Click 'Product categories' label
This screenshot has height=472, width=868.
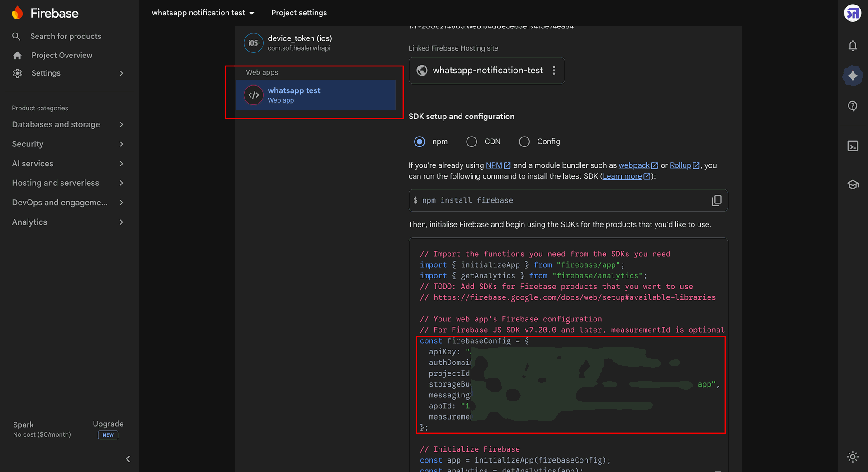click(x=40, y=108)
